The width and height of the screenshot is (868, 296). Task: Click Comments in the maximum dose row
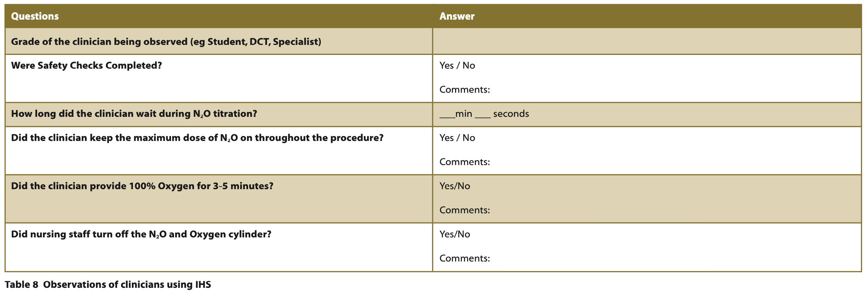pos(464,162)
